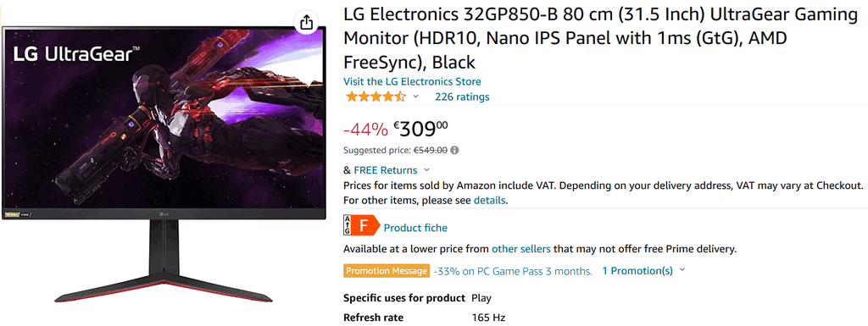
Task: Visit the LG Electronics Store
Action: (412, 81)
